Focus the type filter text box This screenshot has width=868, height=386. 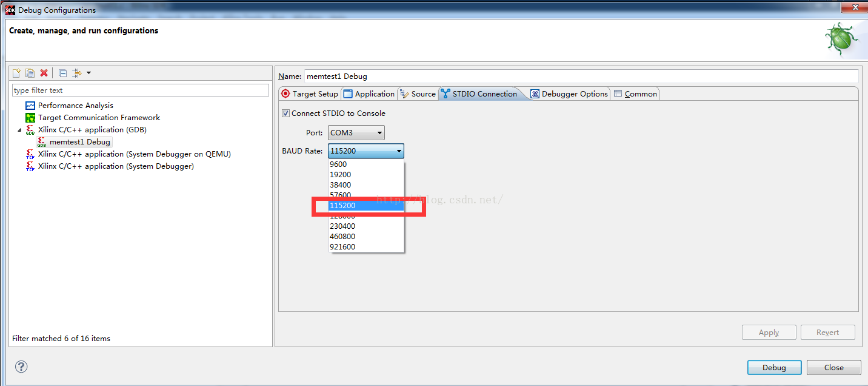[x=141, y=90]
